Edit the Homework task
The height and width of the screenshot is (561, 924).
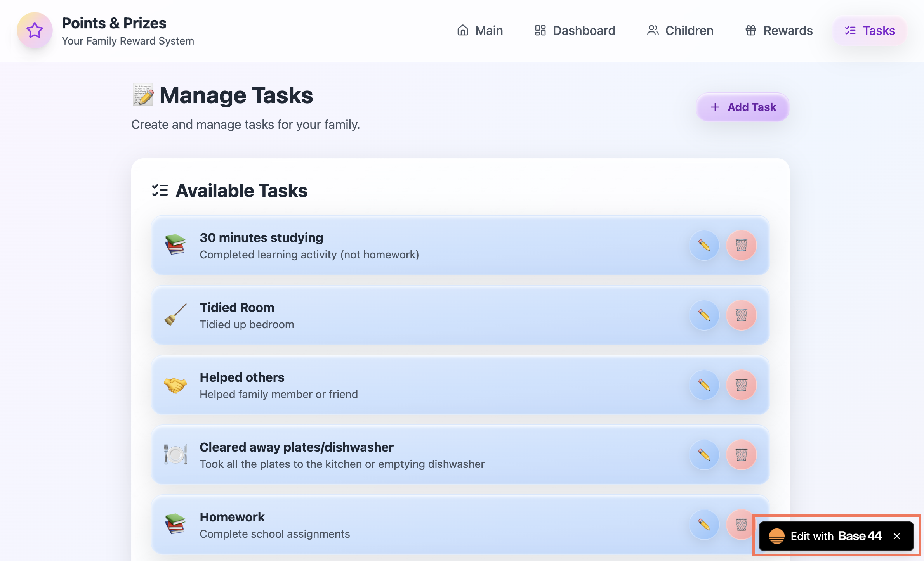(704, 525)
